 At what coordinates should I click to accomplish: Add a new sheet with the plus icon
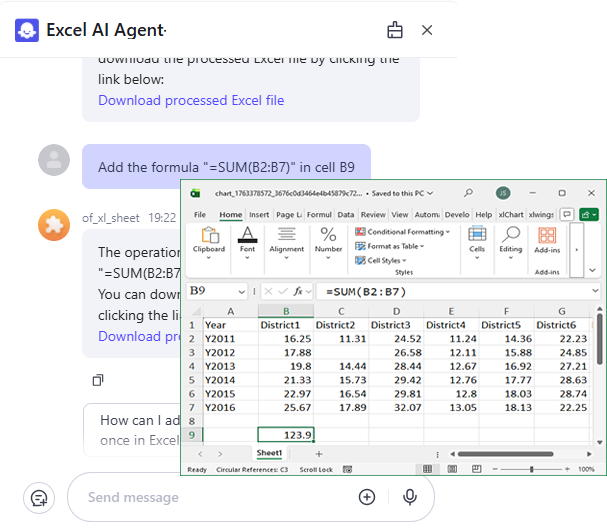pos(319,454)
